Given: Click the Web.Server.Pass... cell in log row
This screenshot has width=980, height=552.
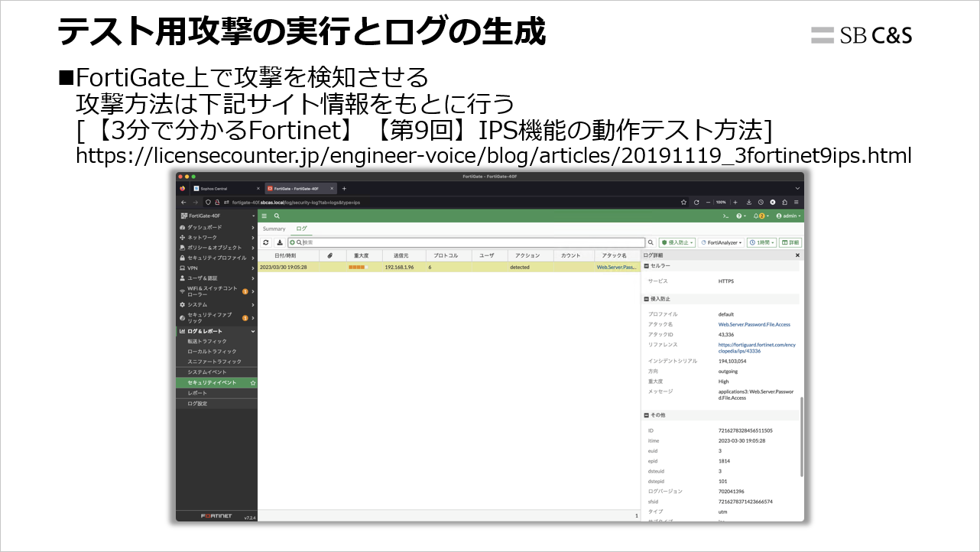Looking at the screenshot, I should tap(618, 268).
